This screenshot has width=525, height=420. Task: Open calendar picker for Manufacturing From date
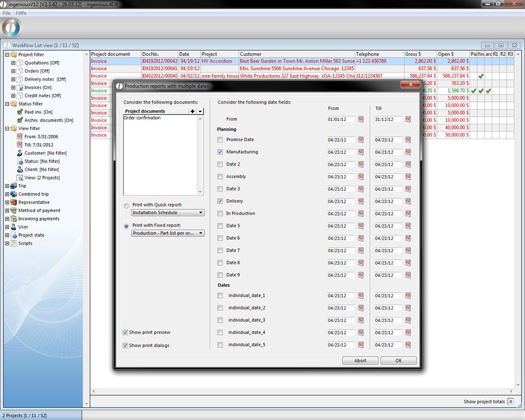tap(361, 152)
